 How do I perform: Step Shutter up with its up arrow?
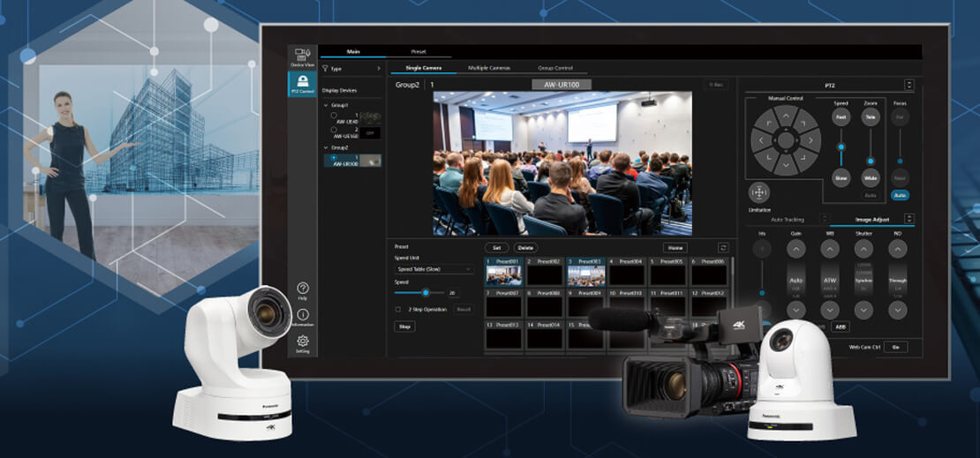tap(863, 249)
